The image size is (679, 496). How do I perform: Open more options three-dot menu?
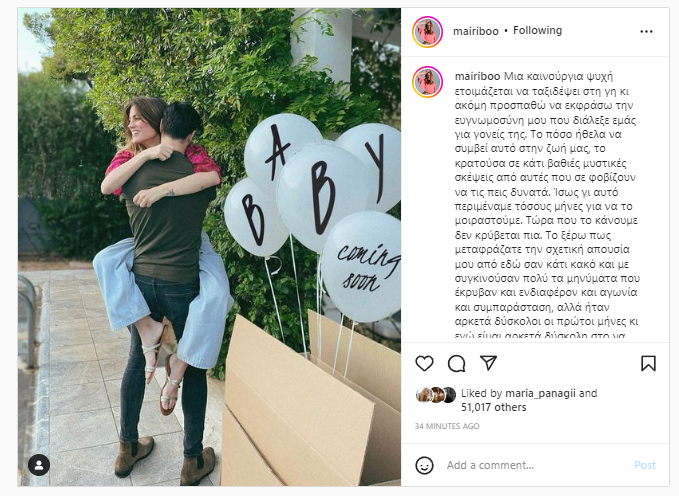pyautogui.click(x=646, y=32)
